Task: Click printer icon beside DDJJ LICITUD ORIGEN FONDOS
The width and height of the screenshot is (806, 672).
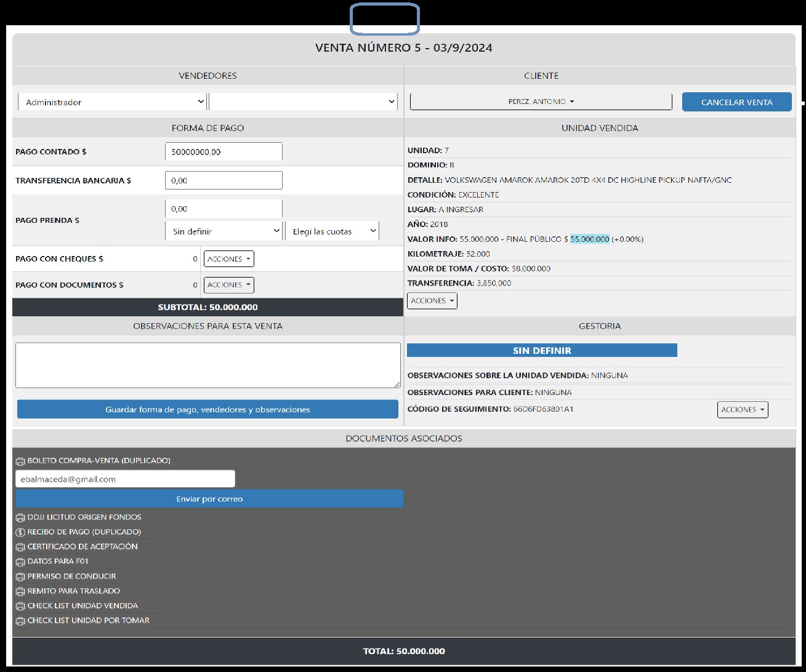Action: (x=20, y=518)
